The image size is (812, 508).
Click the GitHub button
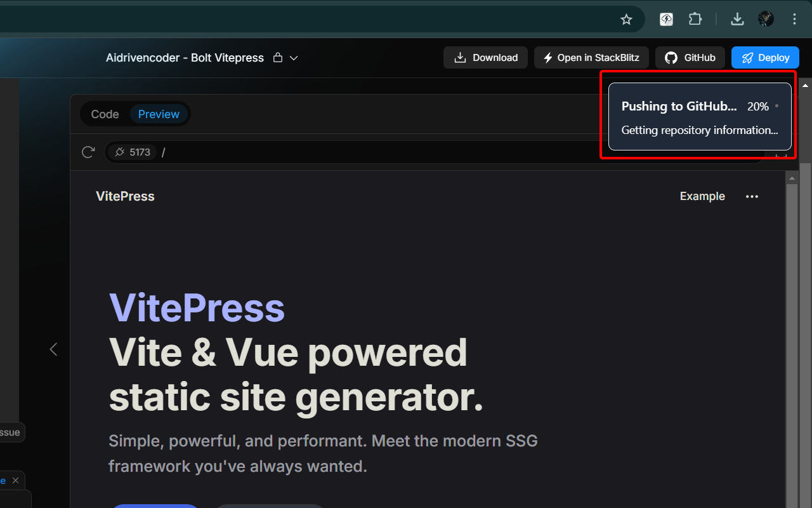(x=690, y=58)
